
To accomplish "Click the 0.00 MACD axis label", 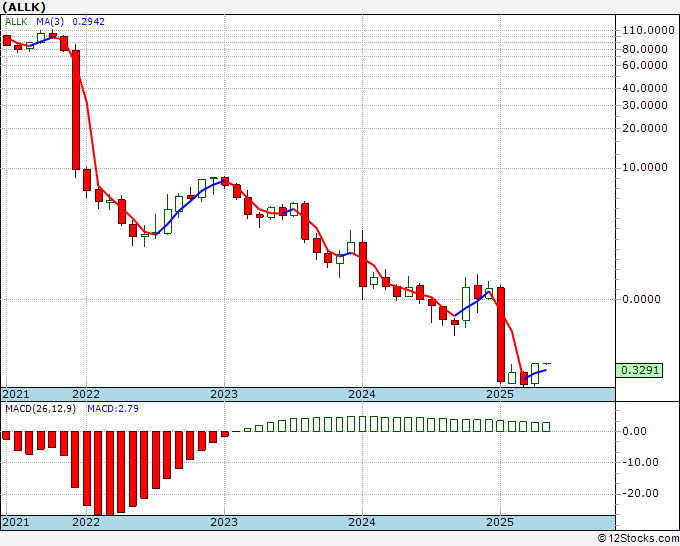I will [634, 431].
